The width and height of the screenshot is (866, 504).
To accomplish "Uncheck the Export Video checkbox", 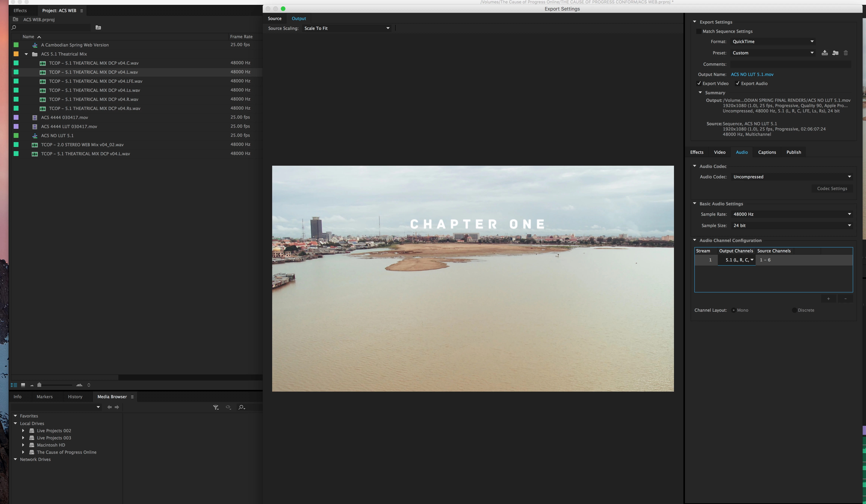I will tap(699, 83).
